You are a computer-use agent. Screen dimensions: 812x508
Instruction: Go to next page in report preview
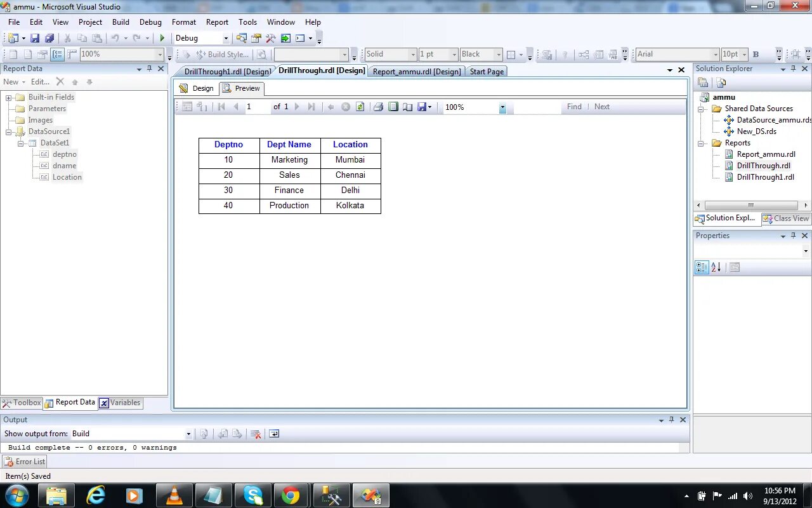[x=297, y=107]
